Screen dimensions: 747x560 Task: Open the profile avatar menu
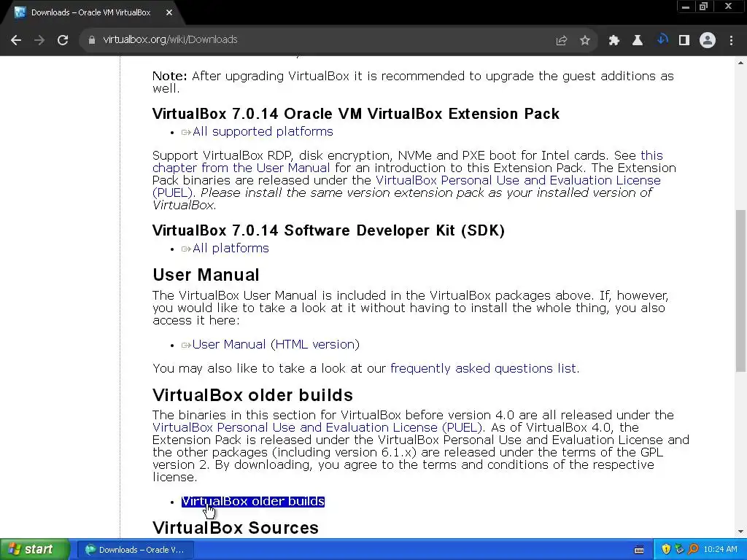[708, 41]
